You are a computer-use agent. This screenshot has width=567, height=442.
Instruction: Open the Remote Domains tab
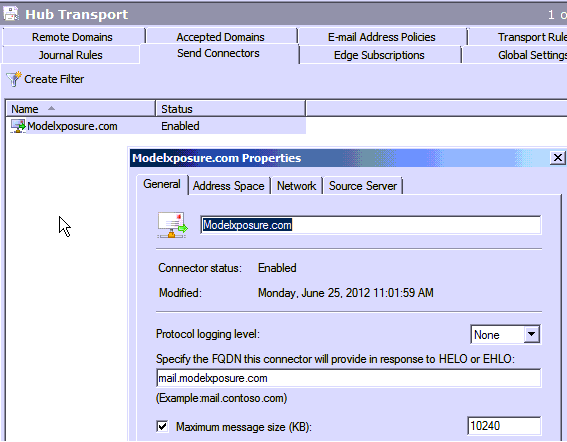72,37
